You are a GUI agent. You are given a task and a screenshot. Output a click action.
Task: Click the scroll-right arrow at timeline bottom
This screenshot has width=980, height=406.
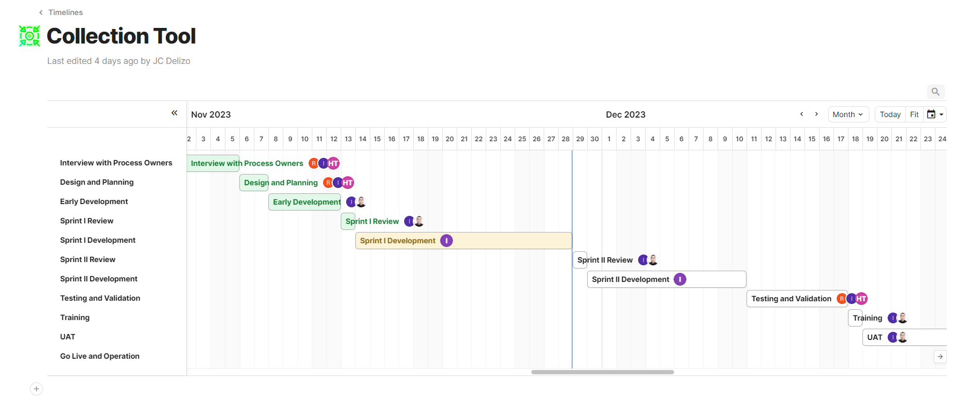940,357
